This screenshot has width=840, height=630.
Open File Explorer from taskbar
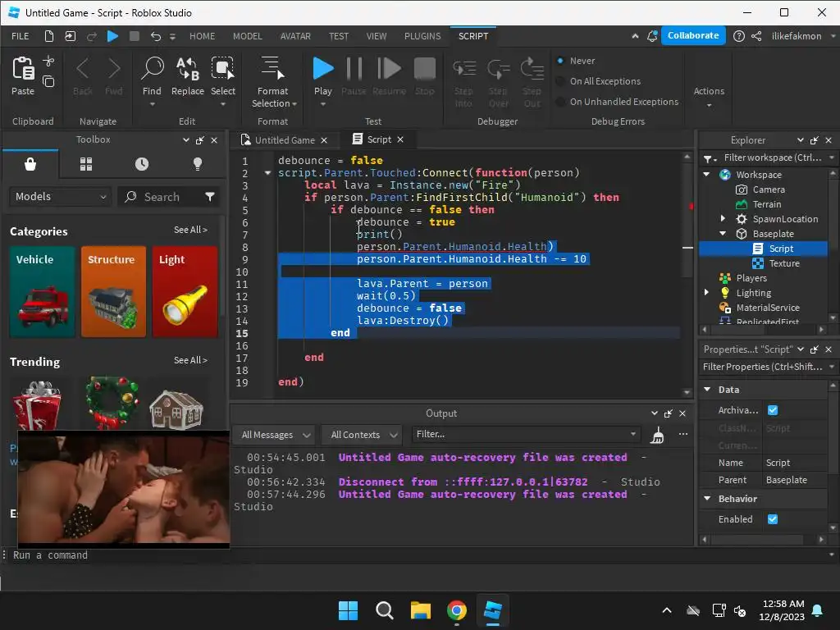(x=421, y=610)
